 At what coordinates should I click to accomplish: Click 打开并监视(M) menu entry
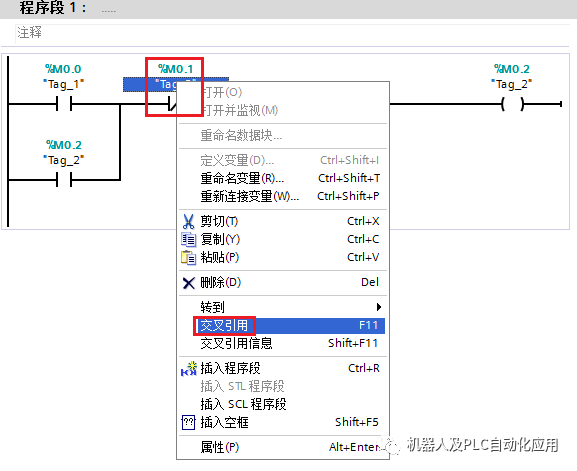coord(282,110)
